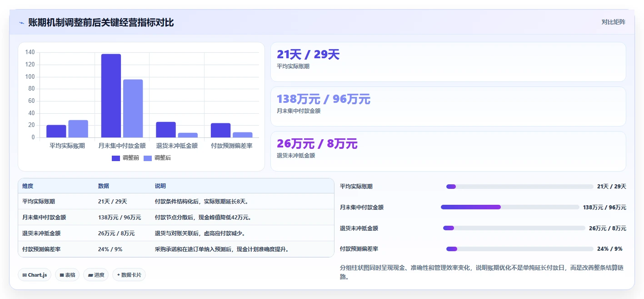
Task: Click table cell 21天 / 29天
Action: tap(112, 202)
